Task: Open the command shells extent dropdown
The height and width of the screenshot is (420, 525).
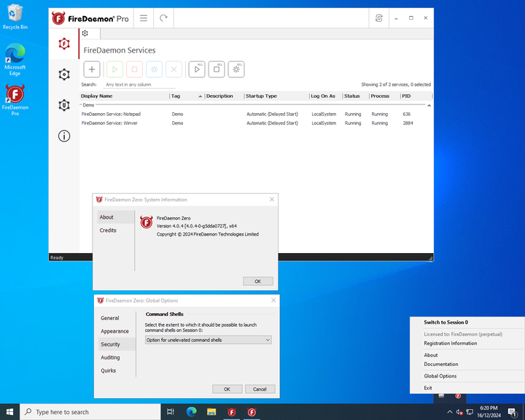Action: click(208, 340)
